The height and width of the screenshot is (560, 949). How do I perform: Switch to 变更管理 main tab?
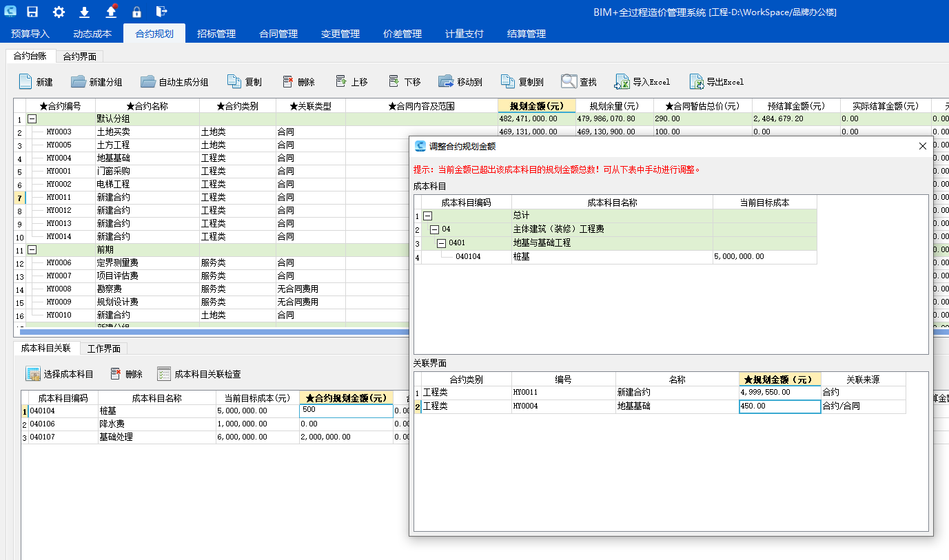340,34
